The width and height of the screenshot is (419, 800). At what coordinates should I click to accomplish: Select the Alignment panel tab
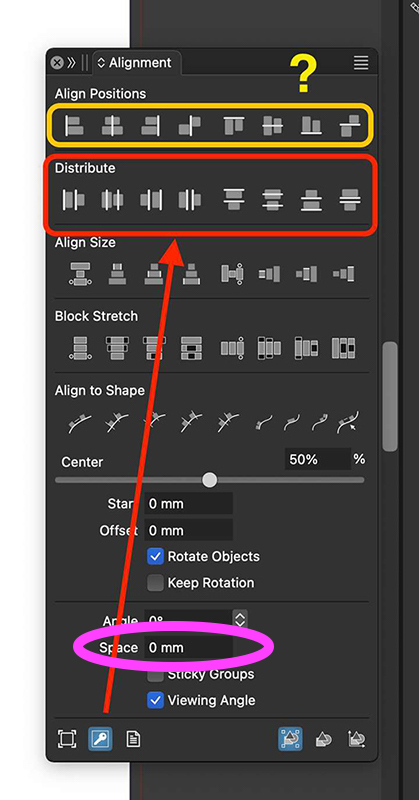tap(135, 63)
